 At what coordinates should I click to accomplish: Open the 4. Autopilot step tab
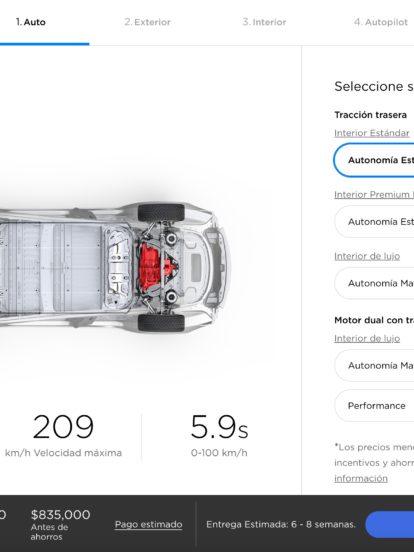(x=381, y=22)
